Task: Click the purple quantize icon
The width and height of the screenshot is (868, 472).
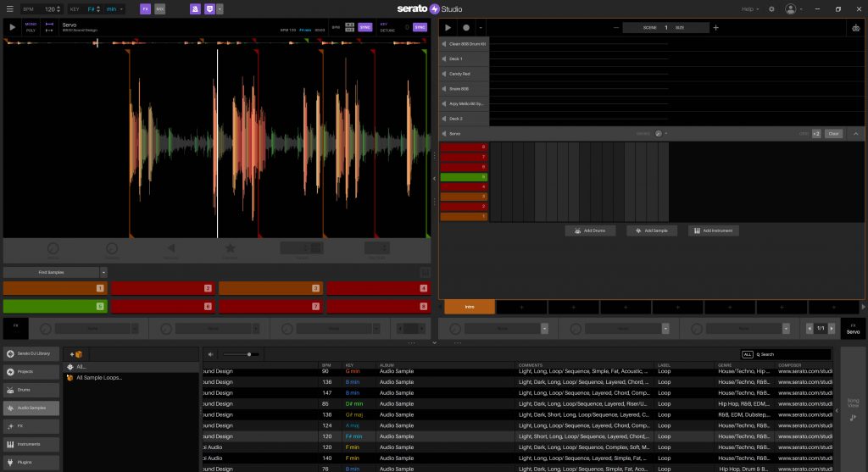Action: coord(210,8)
